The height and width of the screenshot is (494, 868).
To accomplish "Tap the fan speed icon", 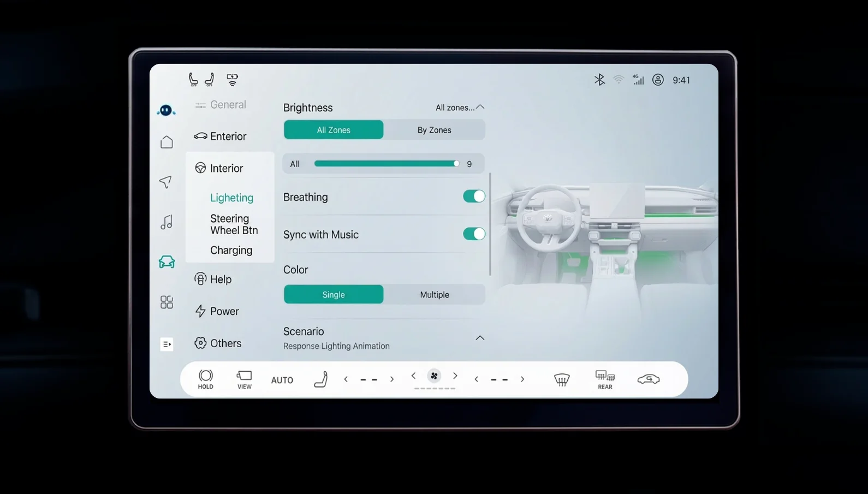I will tap(434, 376).
